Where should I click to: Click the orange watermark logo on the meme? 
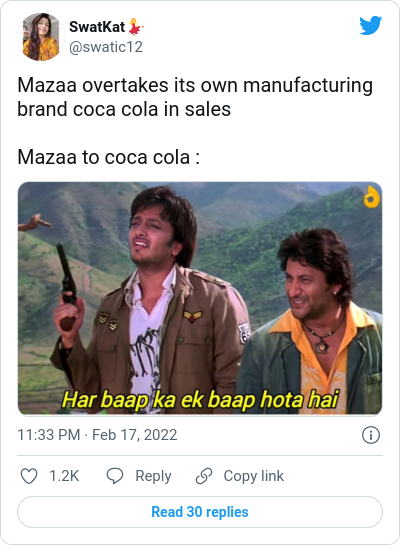click(372, 197)
